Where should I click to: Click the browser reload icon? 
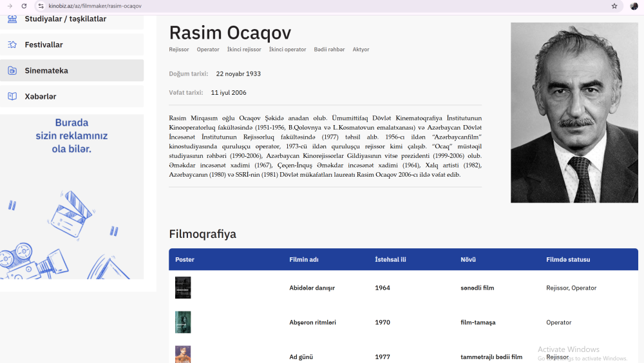24,6
